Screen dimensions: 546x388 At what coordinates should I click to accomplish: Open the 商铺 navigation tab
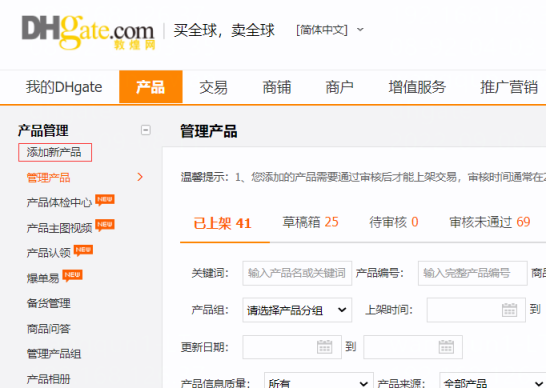pos(276,87)
